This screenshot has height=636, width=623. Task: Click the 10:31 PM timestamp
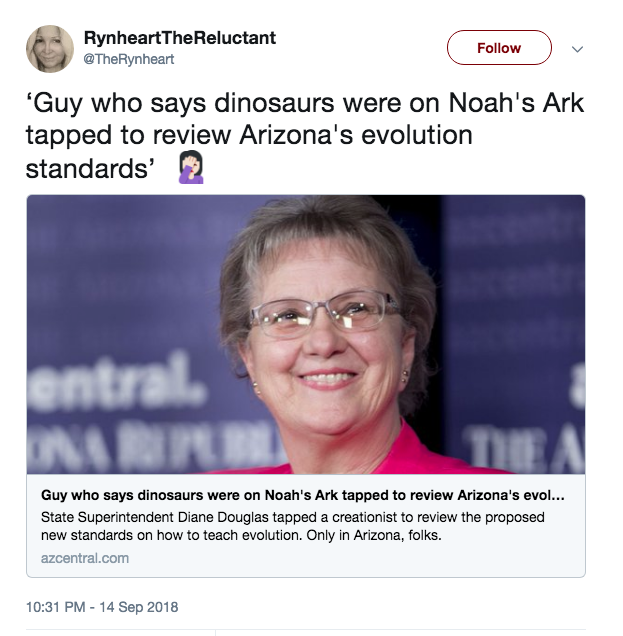56,607
